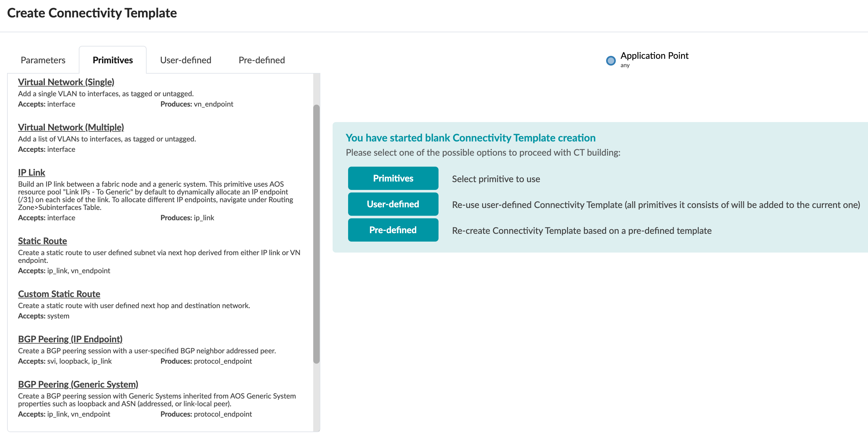This screenshot has height=436, width=868.
Task: Click the Application Point label
Action: click(x=654, y=56)
